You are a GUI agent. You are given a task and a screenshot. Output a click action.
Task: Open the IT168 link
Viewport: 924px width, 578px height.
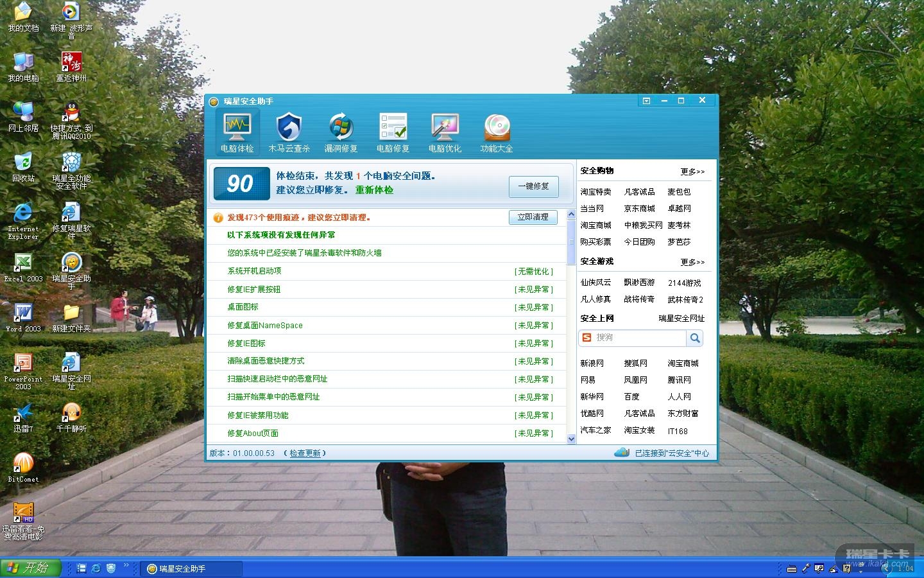click(x=678, y=432)
